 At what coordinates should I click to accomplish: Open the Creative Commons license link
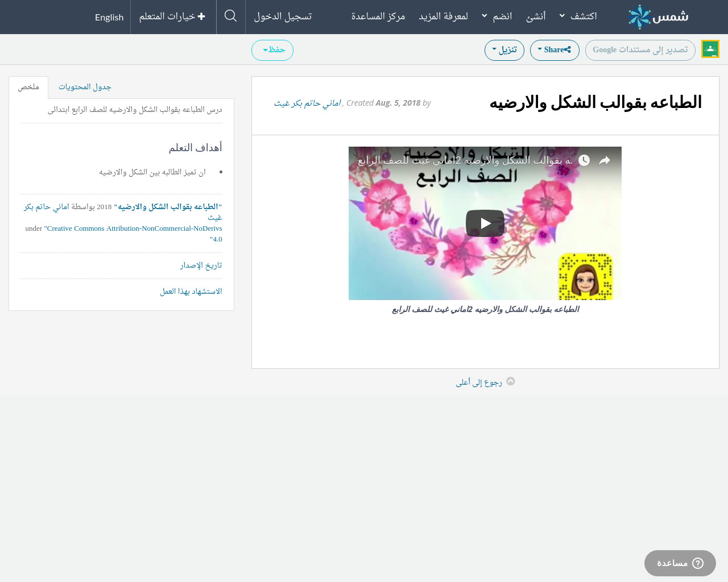[x=134, y=228]
